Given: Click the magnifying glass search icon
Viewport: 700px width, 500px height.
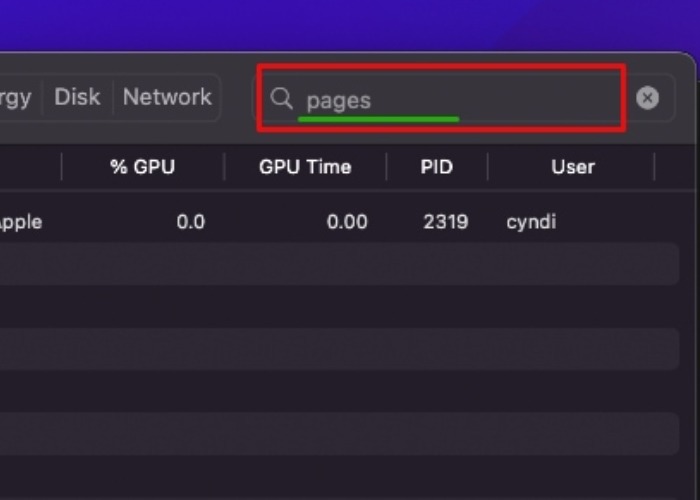Looking at the screenshot, I should pyautogui.click(x=282, y=98).
